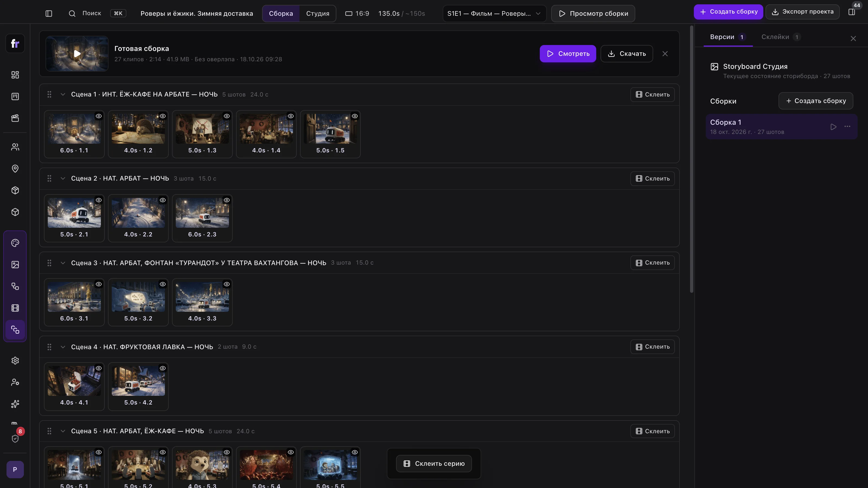Toggle visibility eye on shot 5.5
The image size is (868, 488).
tap(355, 452)
